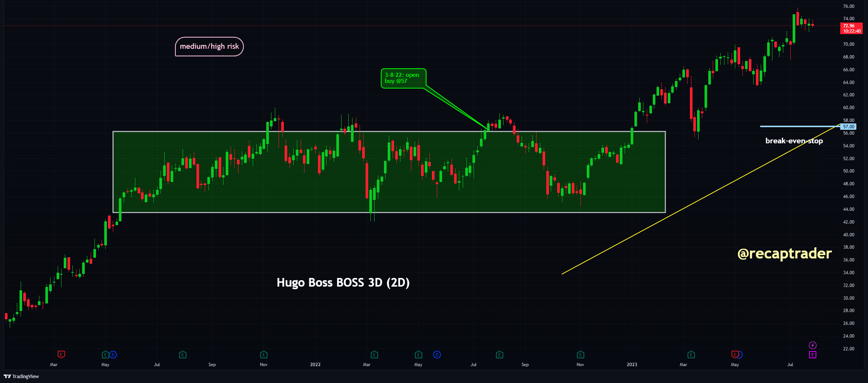Image resolution: width=868 pixels, height=383 pixels.
Task: Click the 36.00 price axis label
Action: (849, 260)
